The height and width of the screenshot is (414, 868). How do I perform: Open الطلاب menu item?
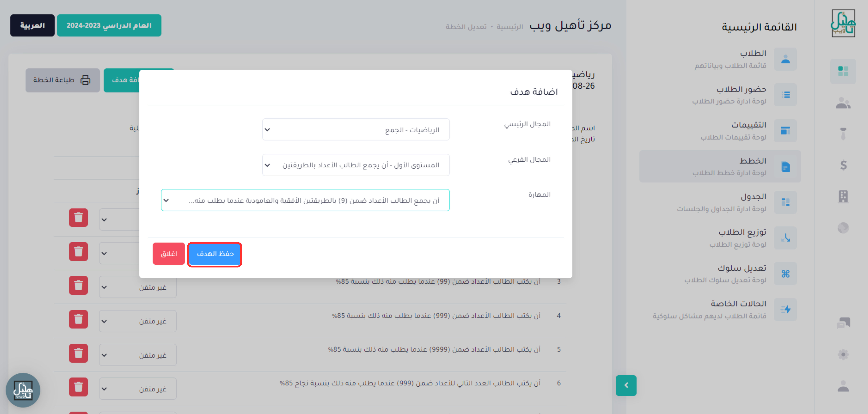pyautogui.click(x=720, y=59)
